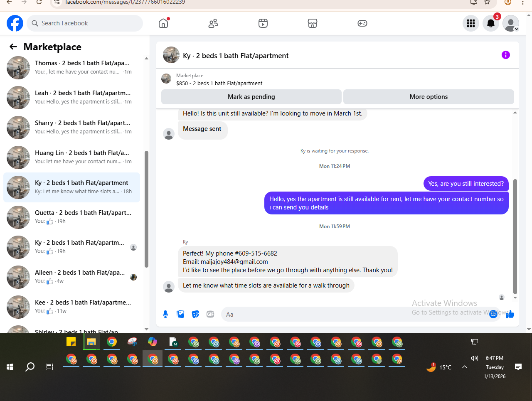Bookmark this page with the star icon
Viewport: 532px width, 401px height.
[487, 2]
